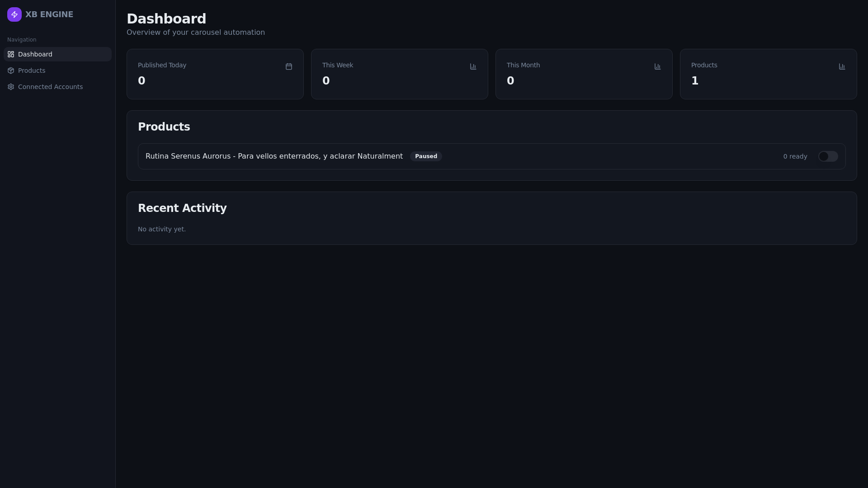Toggle the Rutina Serenus Aurorus product switch

pyautogui.click(x=828, y=156)
